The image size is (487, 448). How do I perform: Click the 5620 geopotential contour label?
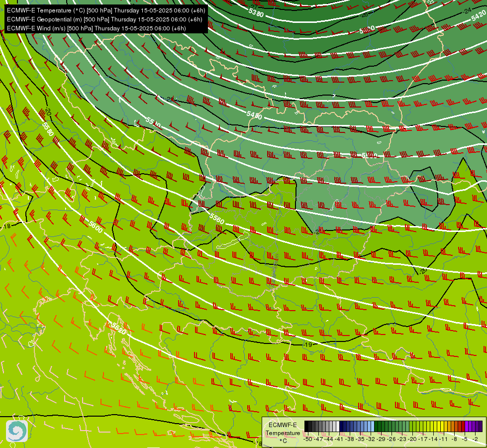pos(119,329)
